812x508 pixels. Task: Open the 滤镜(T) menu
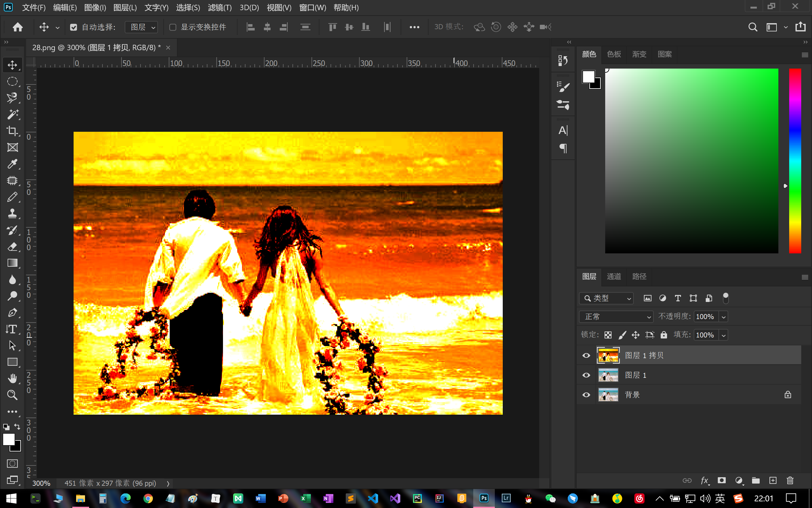[219, 7]
